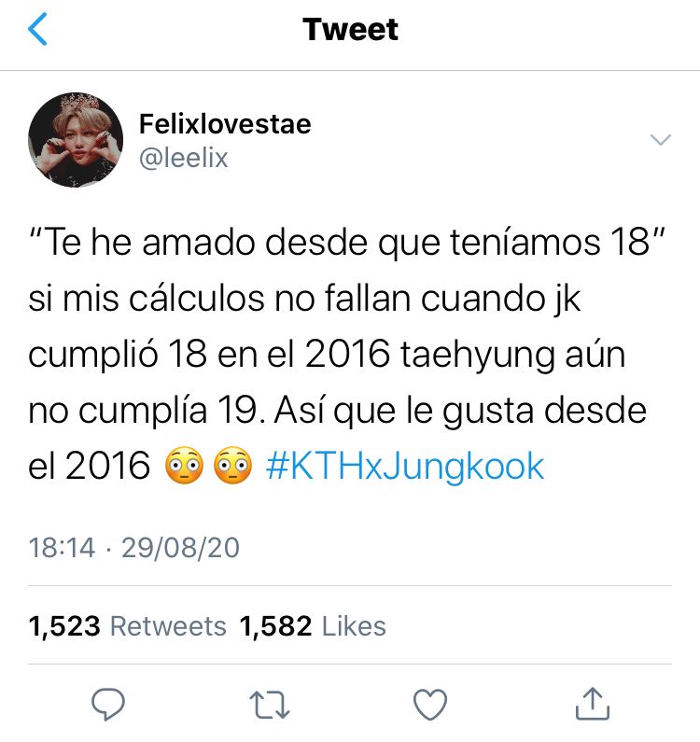Select the 1,582 like count number
700x742 pixels.
click(x=275, y=626)
